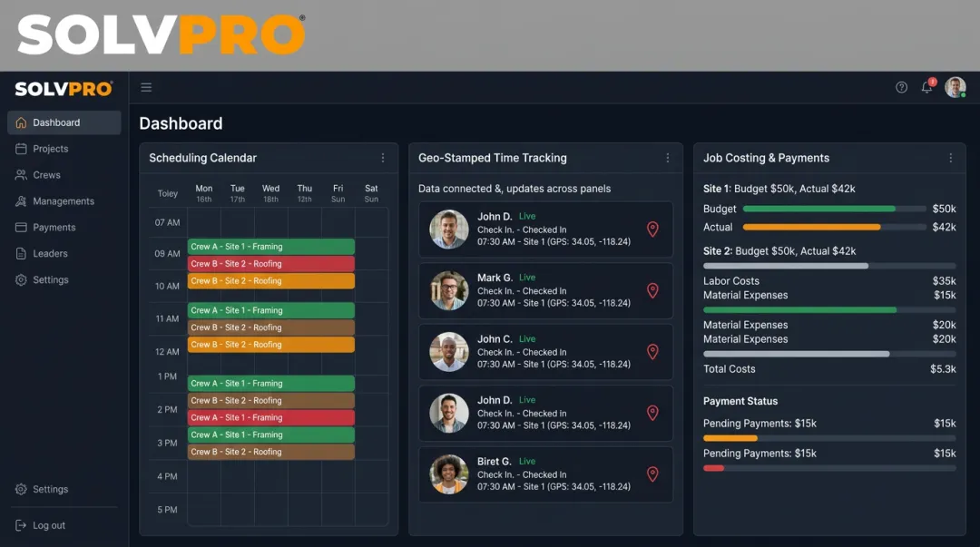Go to Dashboard in sidebar
This screenshot has height=547, width=980.
click(64, 122)
